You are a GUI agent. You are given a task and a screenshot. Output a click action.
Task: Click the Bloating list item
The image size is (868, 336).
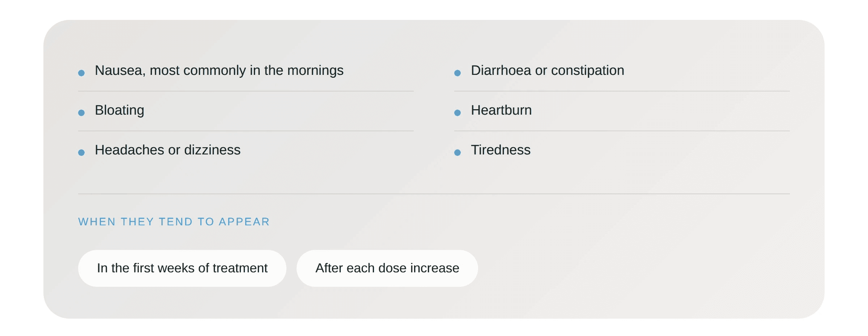pos(246,111)
